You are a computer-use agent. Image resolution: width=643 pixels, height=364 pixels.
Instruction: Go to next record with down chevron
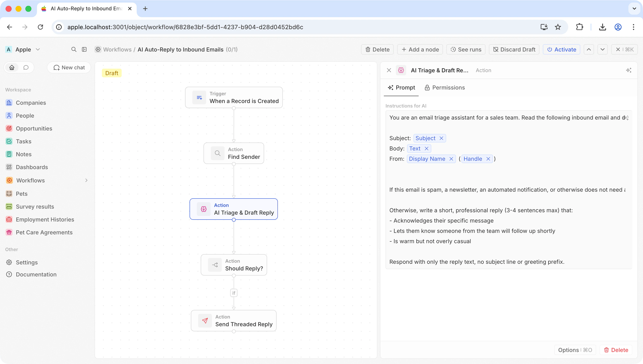pos(602,50)
